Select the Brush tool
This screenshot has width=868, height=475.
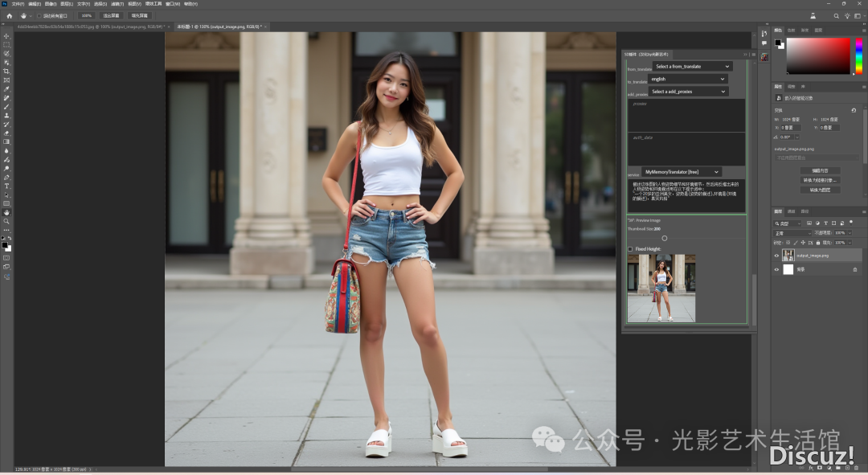[6, 107]
